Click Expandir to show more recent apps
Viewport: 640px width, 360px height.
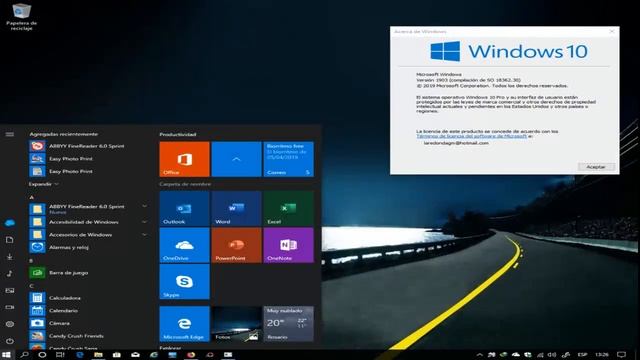[43, 184]
